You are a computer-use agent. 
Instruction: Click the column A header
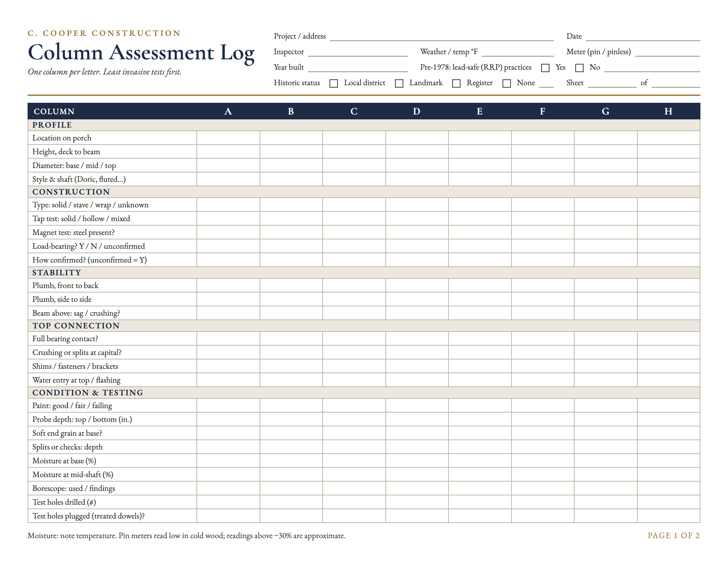point(228,111)
